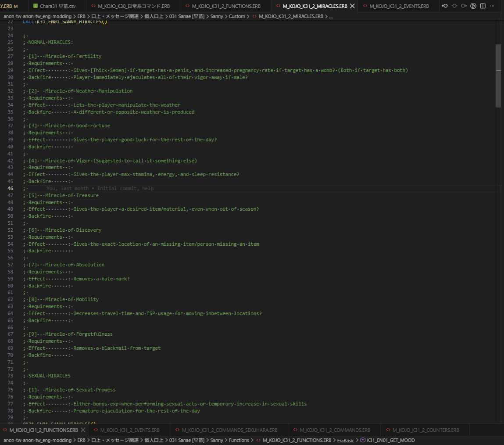Viewport: 504px width, 445px height.
Task: Click '[7] - Miracle of Absolution' line
Action: click(64, 265)
